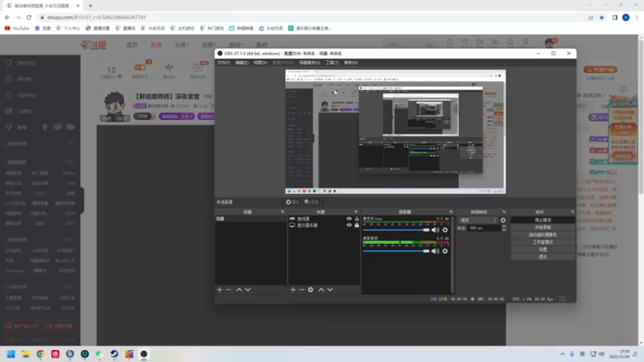644x362 pixels.
Task: Adjust the 麦克风/Aux volume slider
Action: (396, 230)
